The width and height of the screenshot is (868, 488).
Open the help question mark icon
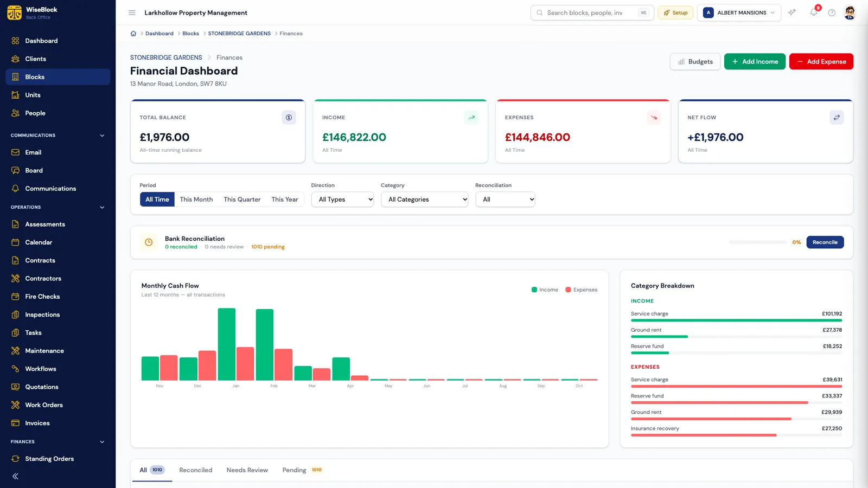click(x=832, y=12)
